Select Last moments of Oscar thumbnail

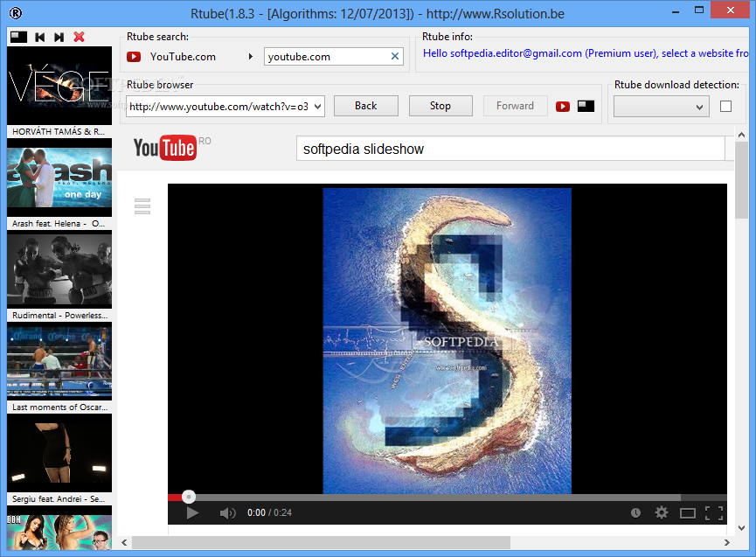coord(59,361)
